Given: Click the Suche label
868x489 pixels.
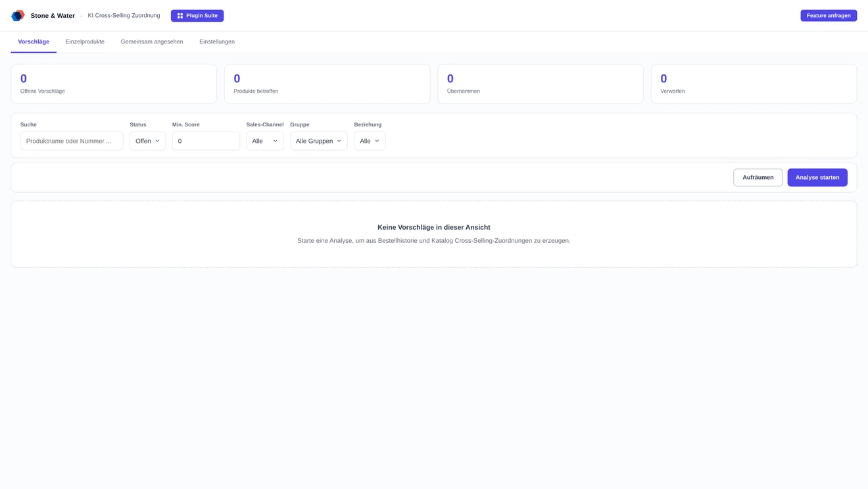Looking at the screenshot, I should click(x=28, y=124).
